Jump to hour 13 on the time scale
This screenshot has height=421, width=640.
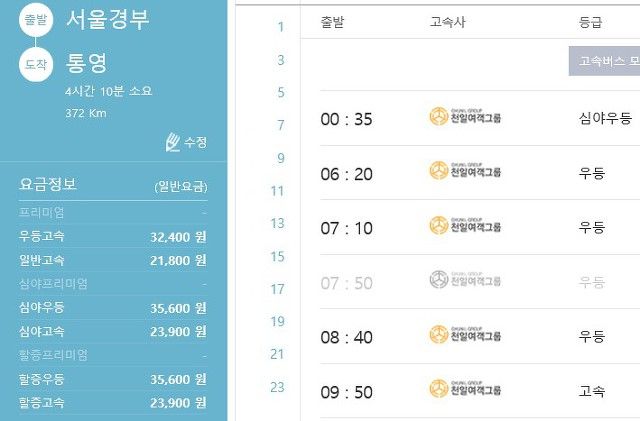click(277, 223)
